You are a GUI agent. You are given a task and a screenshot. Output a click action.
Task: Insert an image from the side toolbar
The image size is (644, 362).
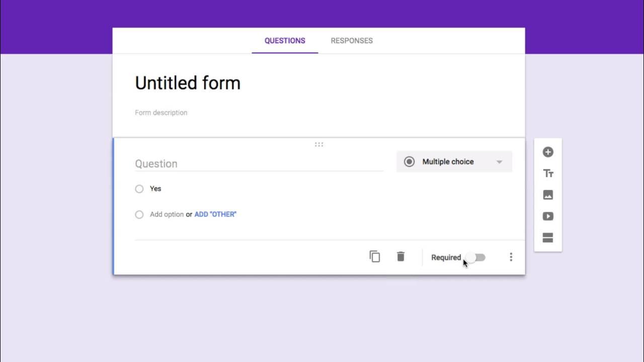(x=548, y=195)
